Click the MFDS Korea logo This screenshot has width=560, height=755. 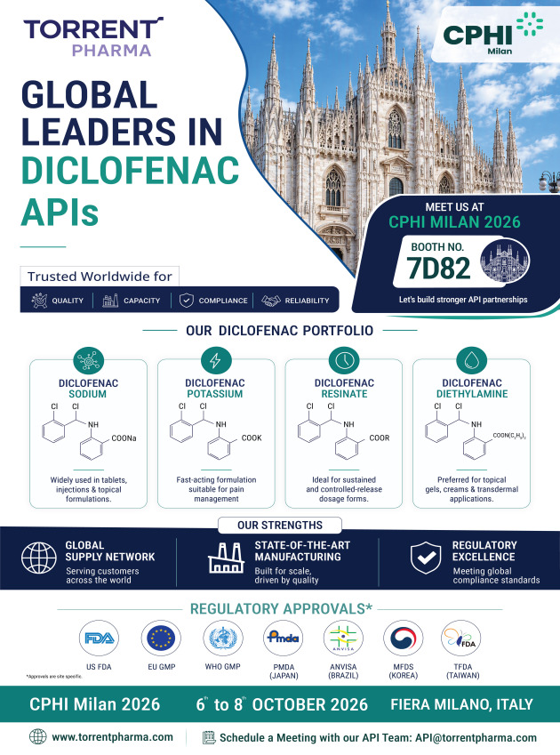point(404,639)
